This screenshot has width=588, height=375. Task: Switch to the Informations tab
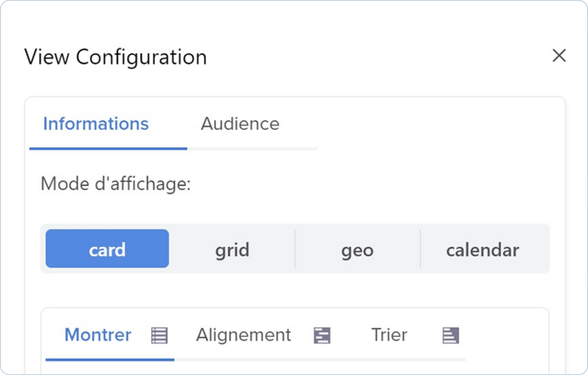tap(96, 124)
